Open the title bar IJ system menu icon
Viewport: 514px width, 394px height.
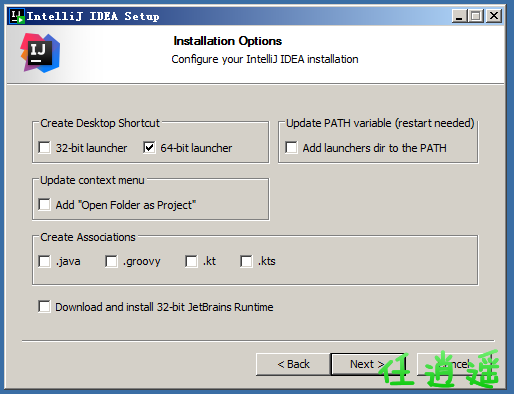click(17, 16)
